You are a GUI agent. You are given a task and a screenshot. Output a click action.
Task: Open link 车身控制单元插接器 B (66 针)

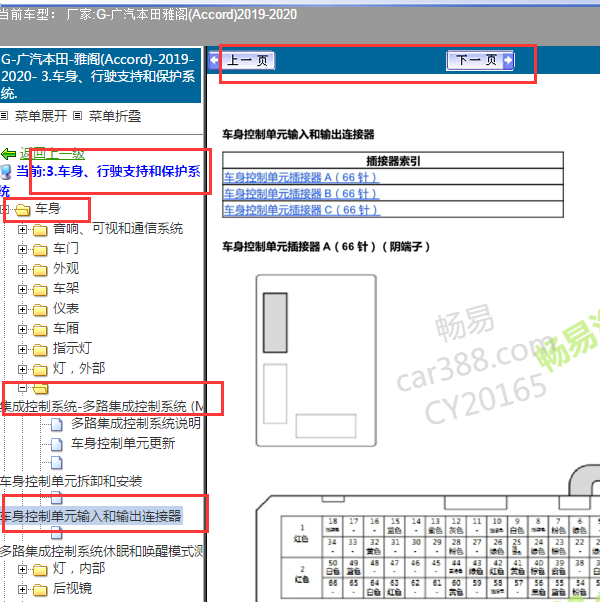[301, 194]
